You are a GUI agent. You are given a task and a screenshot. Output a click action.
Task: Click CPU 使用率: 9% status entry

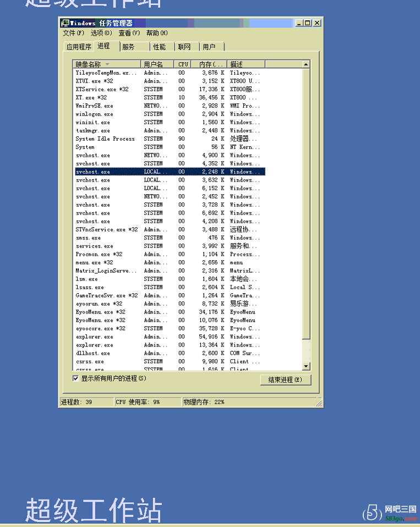coord(148,402)
